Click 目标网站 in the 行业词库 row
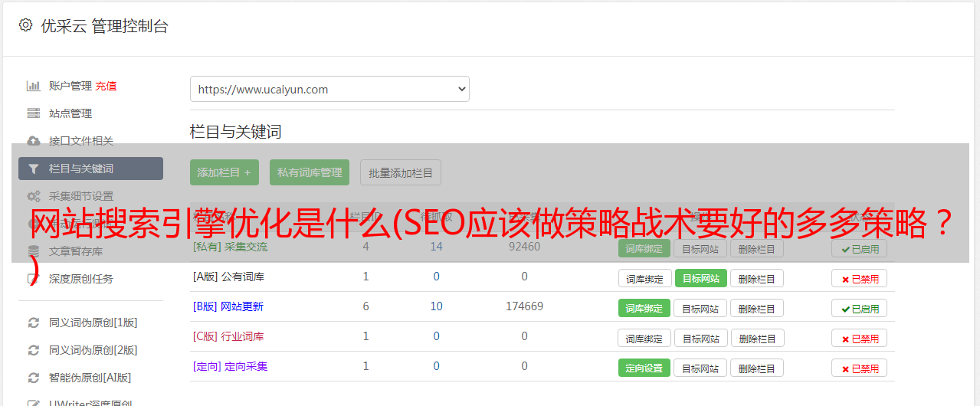The image size is (980, 406). (x=700, y=338)
